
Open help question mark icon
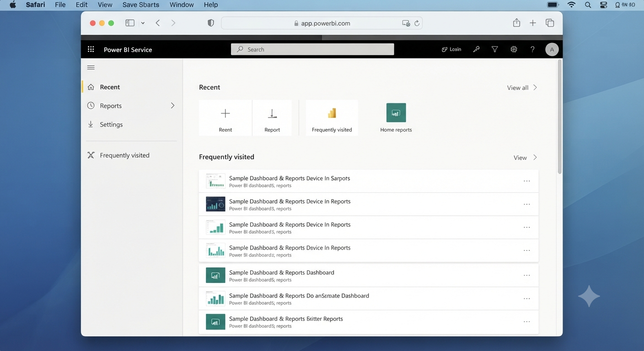(x=532, y=49)
